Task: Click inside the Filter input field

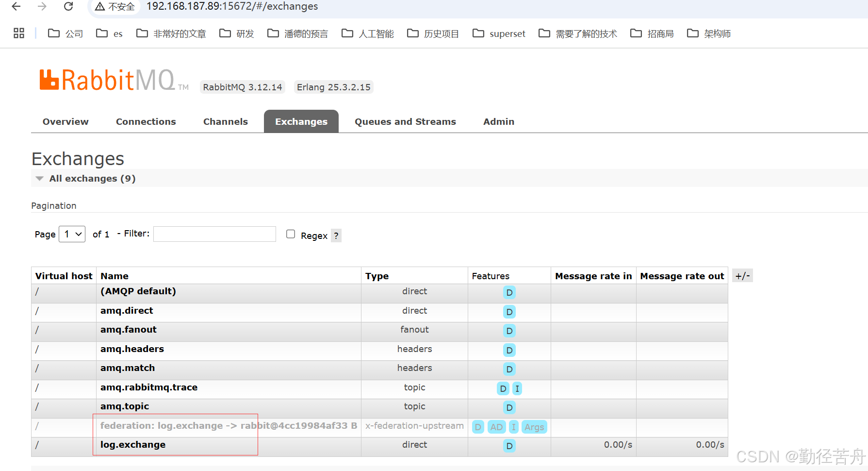Action: click(x=214, y=234)
